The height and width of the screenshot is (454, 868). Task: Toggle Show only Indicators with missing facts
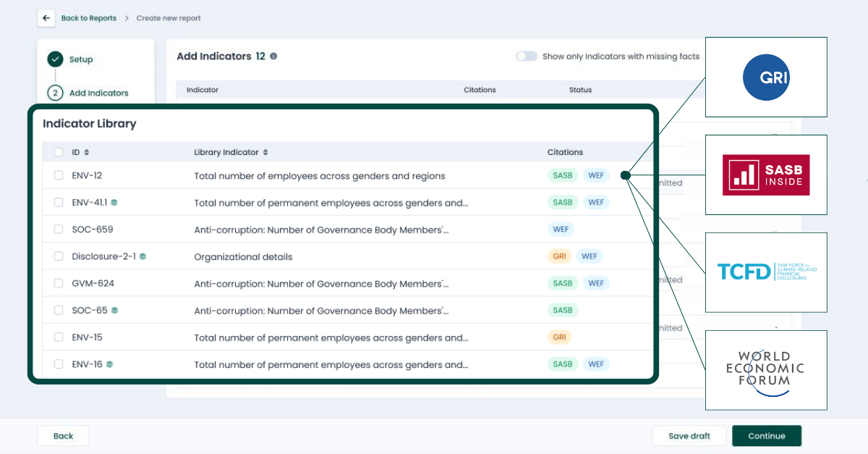(x=527, y=56)
